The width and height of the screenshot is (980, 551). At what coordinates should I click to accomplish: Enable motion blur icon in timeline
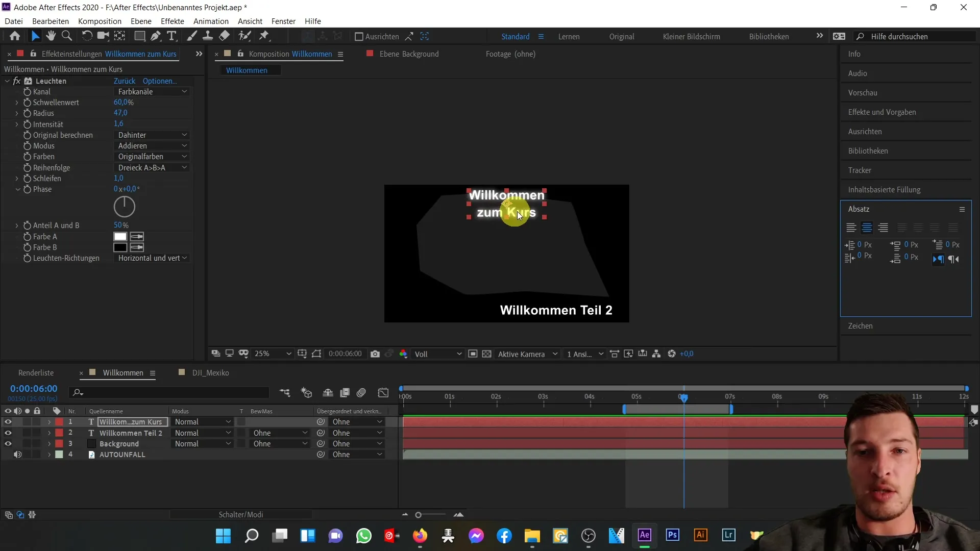(361, 392)
